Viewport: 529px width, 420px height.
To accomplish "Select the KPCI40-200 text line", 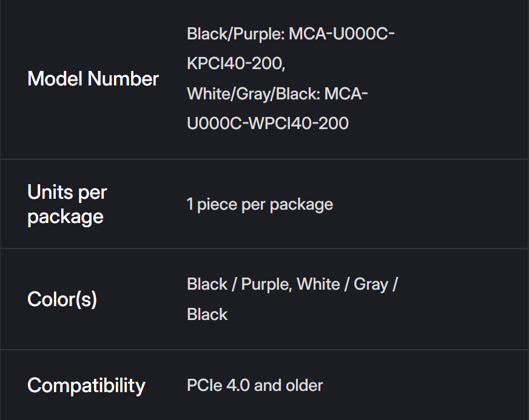I will (x=236, y=63).
